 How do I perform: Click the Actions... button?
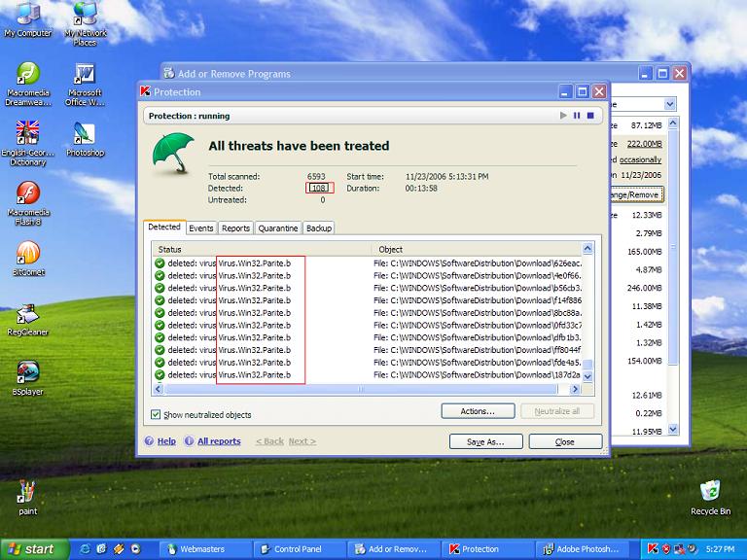[x=478, y=411]
